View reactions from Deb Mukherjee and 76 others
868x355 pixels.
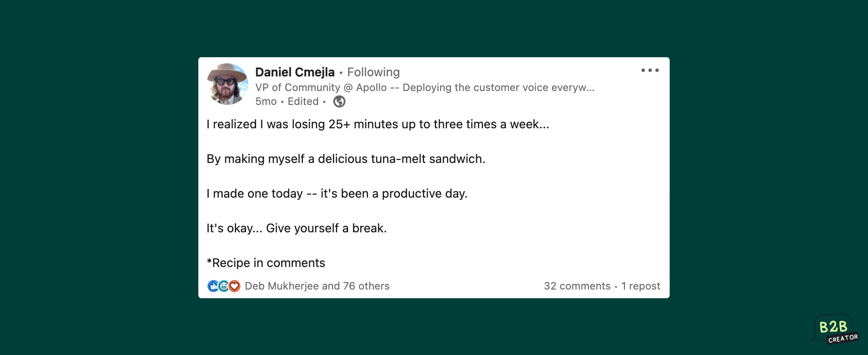[x=317, y=286]
